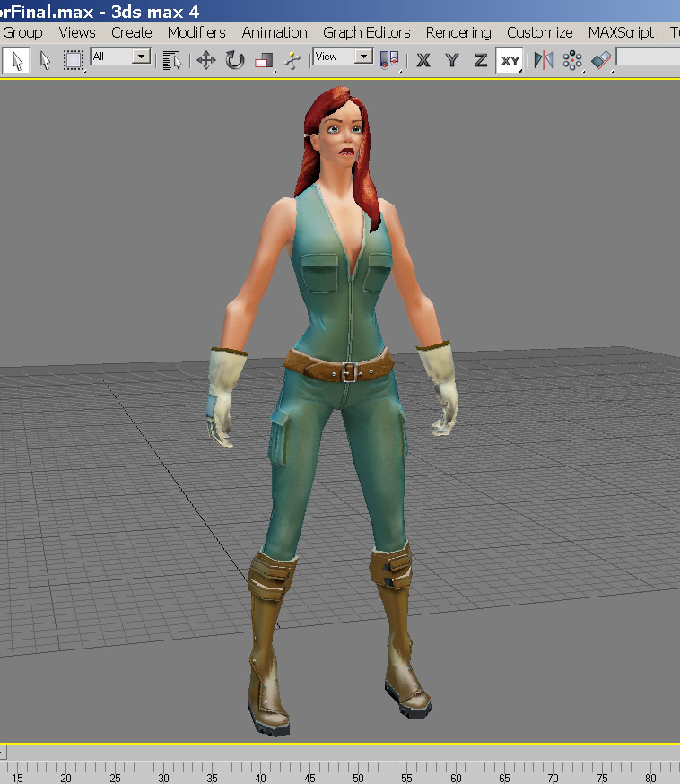Screen dimensions: 680x784
Task: Select the Select Object arrow tool
Action: [17, 60]
